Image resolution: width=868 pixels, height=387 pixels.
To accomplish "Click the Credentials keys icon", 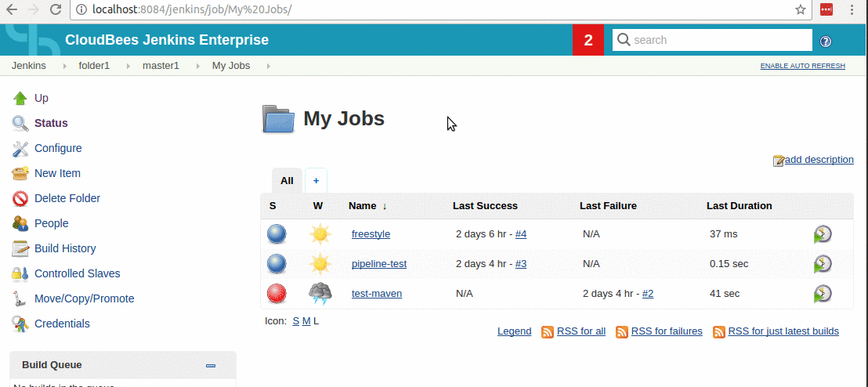I will coord(20,324).
